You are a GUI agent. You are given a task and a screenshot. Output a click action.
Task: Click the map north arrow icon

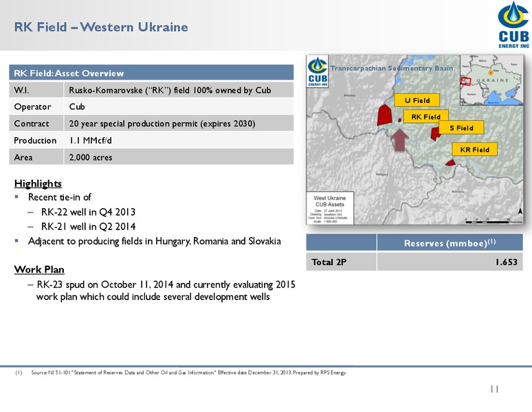(x=520, y=210)
